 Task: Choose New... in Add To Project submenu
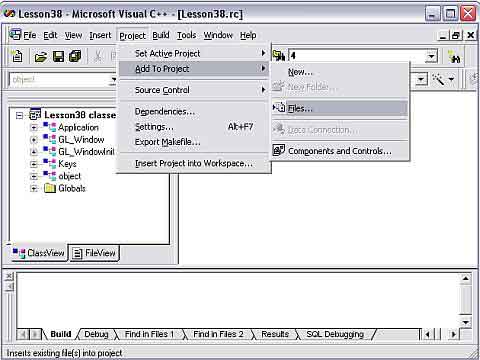340,72
